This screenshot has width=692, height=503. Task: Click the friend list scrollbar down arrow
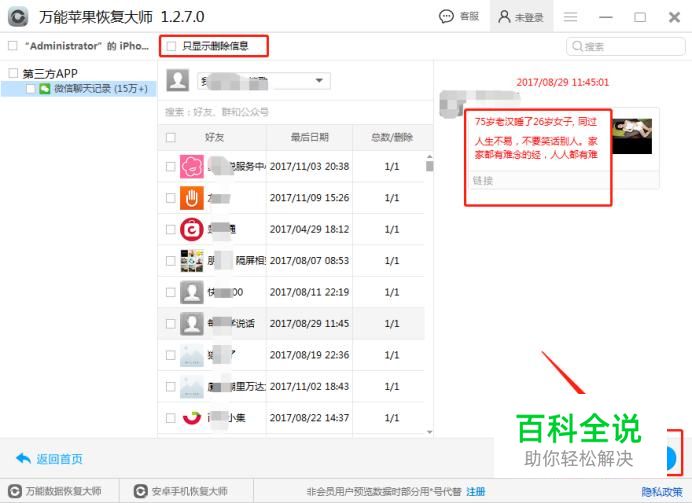tap(429, 432)
